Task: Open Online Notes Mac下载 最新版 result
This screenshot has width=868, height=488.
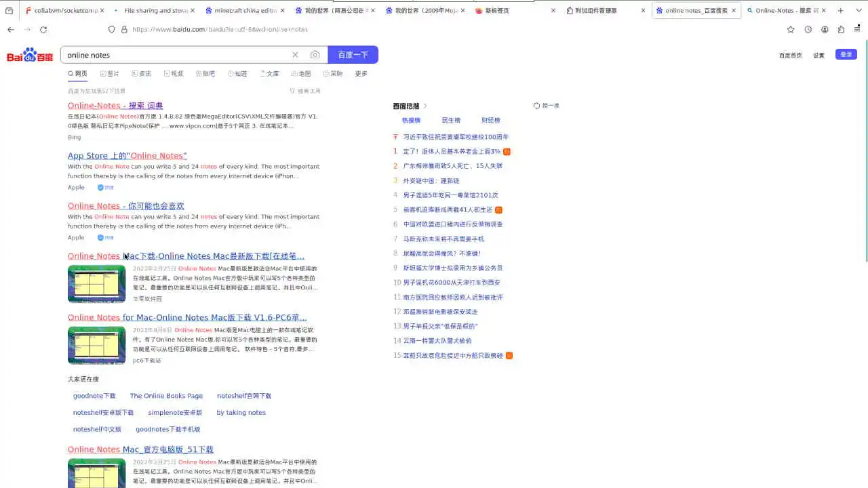Action: click(186, 256)
